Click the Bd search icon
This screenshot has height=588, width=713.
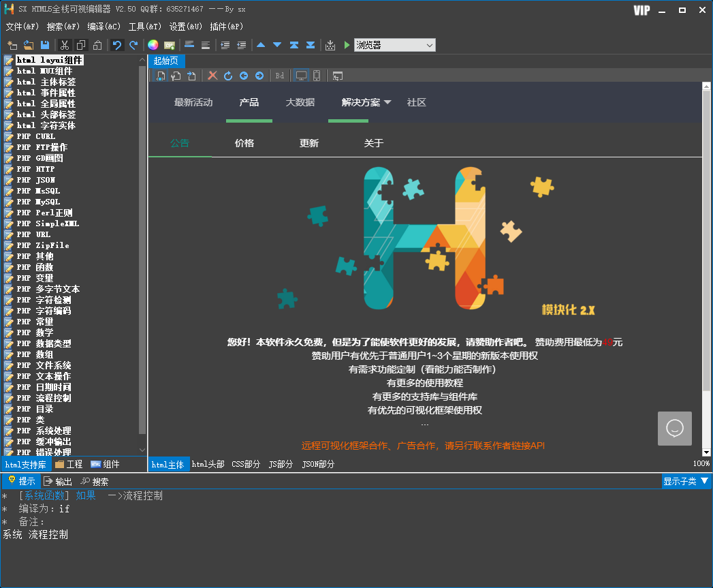coord(279,76)
